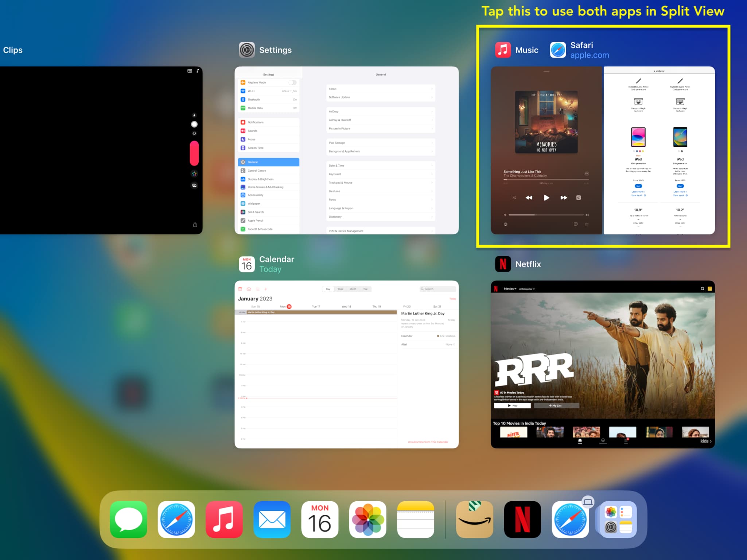Image resolution: width=747 pixels, height=560 pixels.
Task: Open the Safari handoff icon in dock
Action: pos(570,519)
